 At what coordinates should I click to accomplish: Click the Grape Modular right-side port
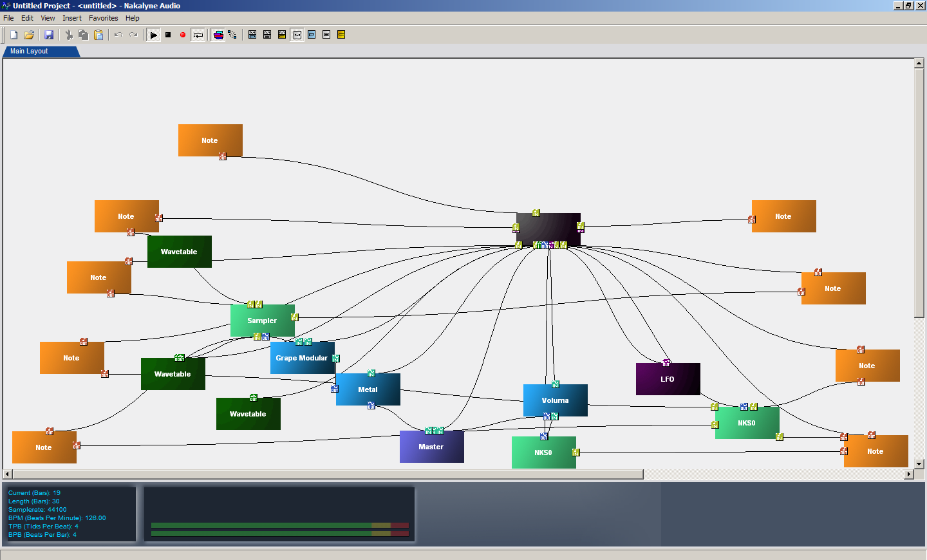pos(335,359)
